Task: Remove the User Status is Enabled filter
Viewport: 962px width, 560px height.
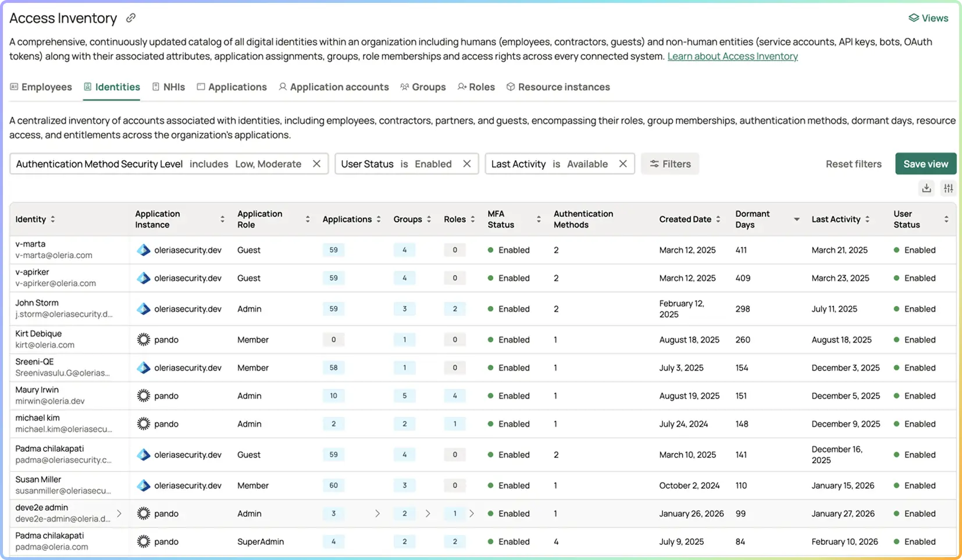Action: tap(466, 164)
